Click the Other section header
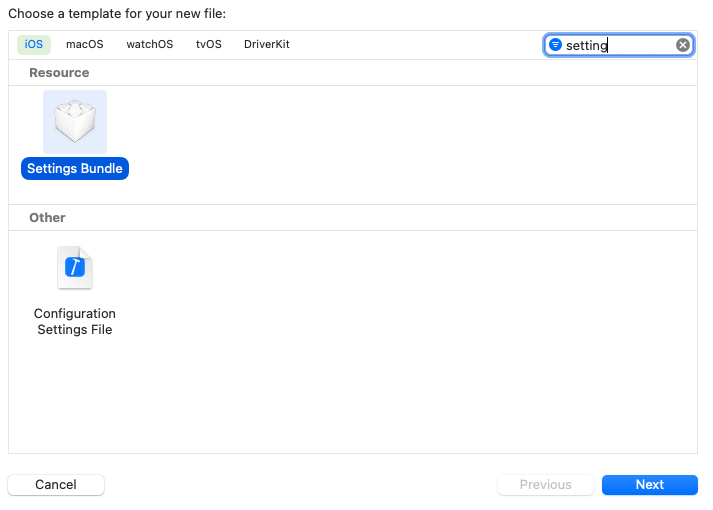The width and height of the screenshot is (713, 510). [x=47, y=218]
